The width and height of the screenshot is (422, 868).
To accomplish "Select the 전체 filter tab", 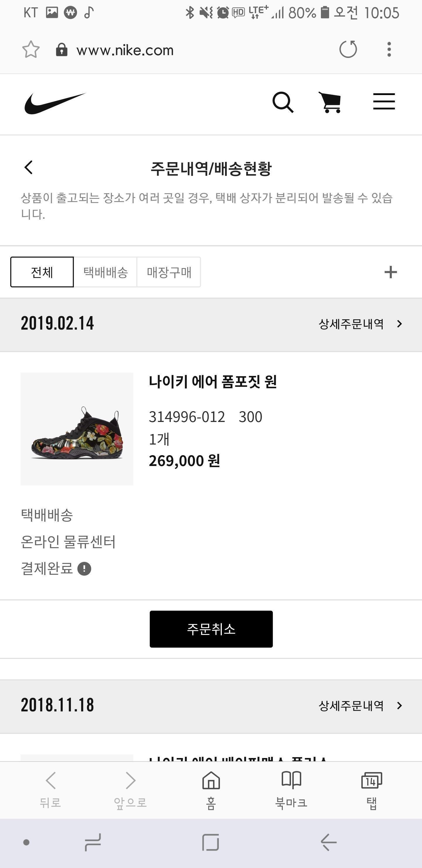I will tap(42, 272).
